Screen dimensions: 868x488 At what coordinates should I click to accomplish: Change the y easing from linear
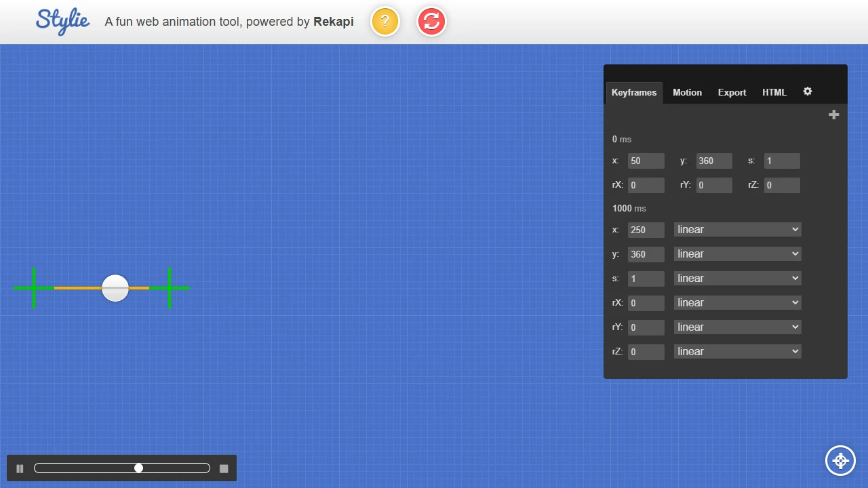(737, 253)
